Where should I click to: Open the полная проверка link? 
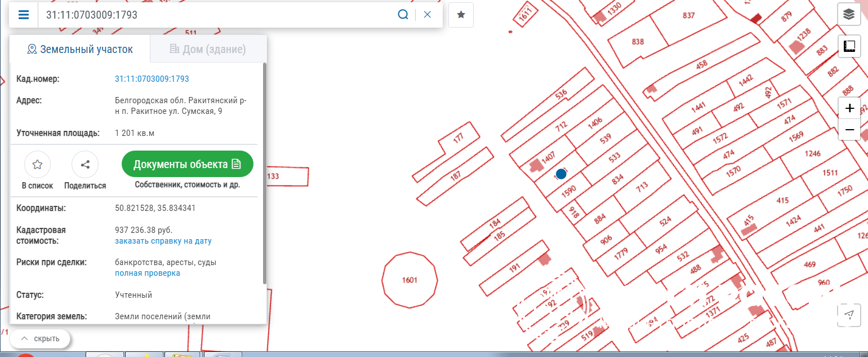coord(147,273)
